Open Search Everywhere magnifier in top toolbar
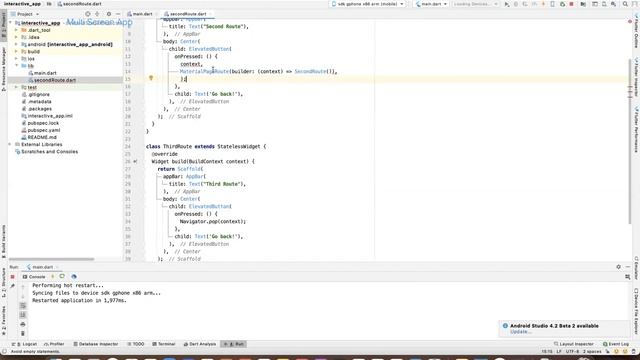 [x=625, y=4]
